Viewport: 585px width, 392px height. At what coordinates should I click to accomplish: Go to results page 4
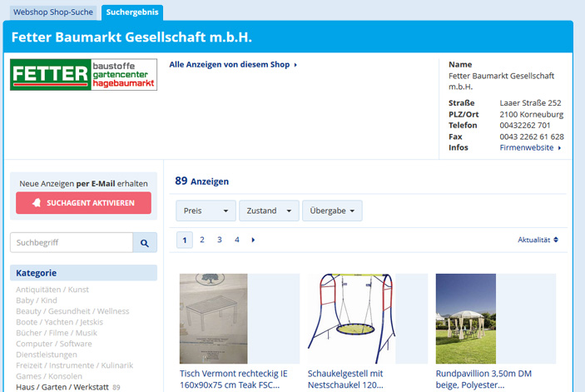(x=237, y=240)
